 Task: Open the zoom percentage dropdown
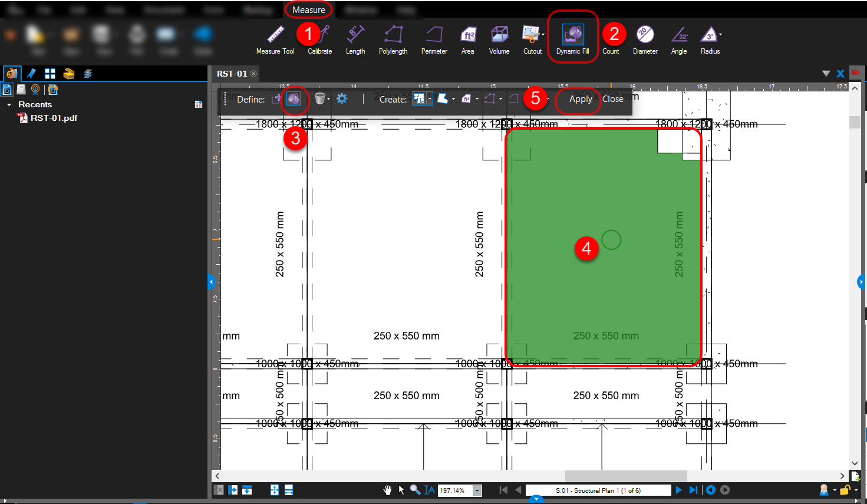tap(476, 490)
